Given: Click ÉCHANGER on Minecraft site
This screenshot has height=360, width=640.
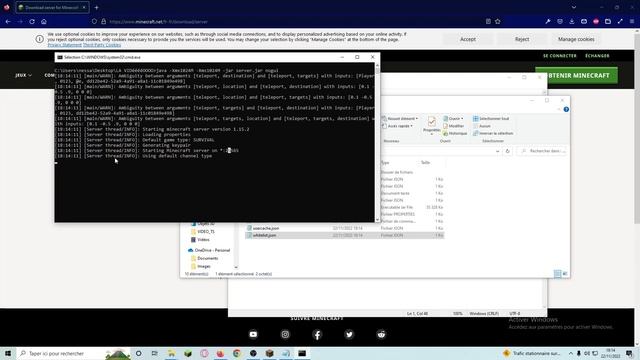Looking at the screenshot, I should [597, 56].
